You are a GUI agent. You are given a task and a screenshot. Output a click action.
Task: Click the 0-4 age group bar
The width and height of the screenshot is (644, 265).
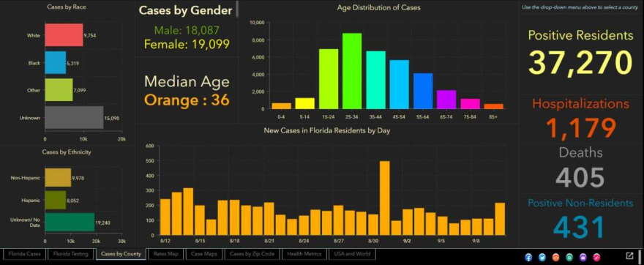pos(281,106)
